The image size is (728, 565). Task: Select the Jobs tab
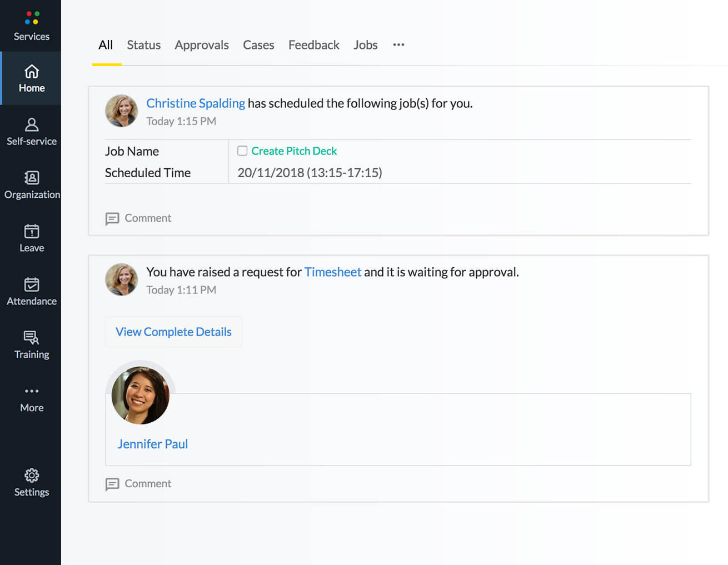[365, 45]
